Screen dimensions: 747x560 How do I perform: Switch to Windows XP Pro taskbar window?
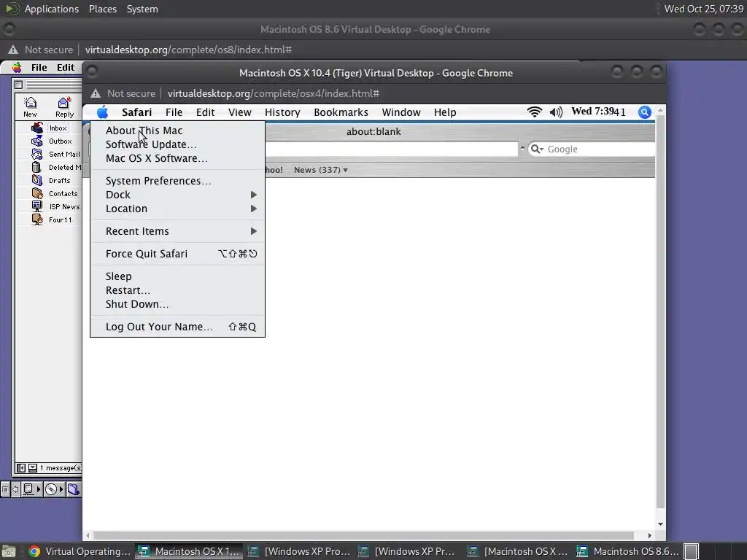tap(301, 551)
